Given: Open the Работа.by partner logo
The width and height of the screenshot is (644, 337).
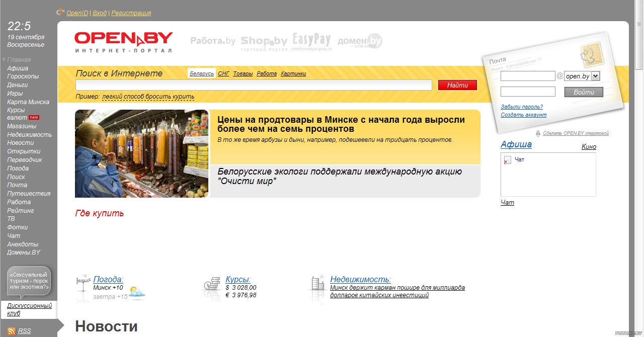Looking at the screenshot, I should click(213, 41).
